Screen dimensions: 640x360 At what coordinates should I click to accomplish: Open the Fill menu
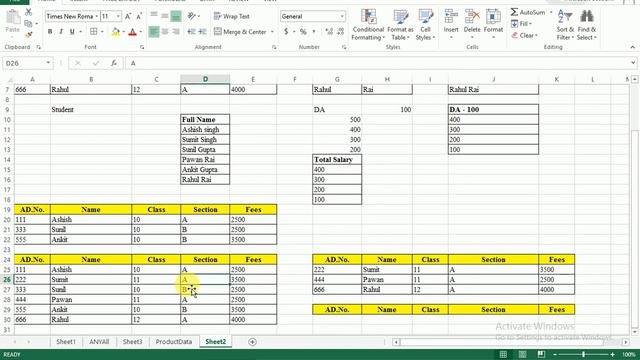click(x=522, y=24)
